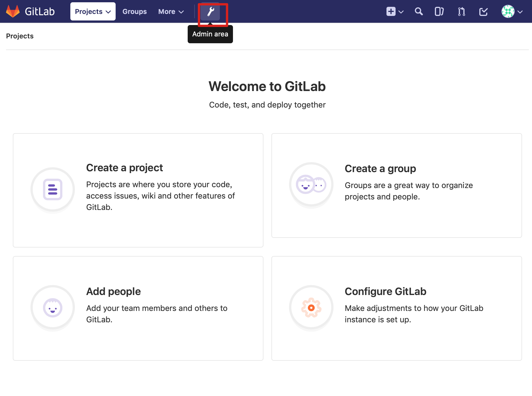
Task: Open the Admin area wrench icon
Action: 210,12
